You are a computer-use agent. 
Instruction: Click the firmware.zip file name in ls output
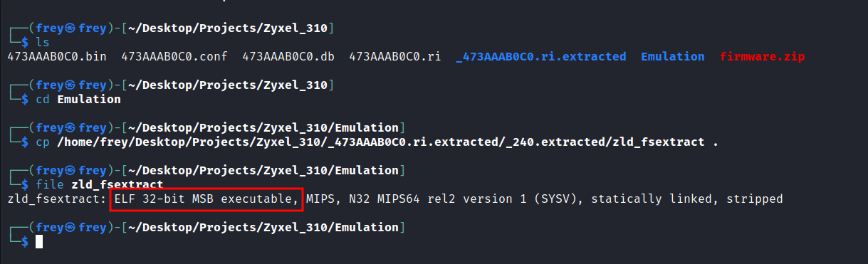coord(762,56)
